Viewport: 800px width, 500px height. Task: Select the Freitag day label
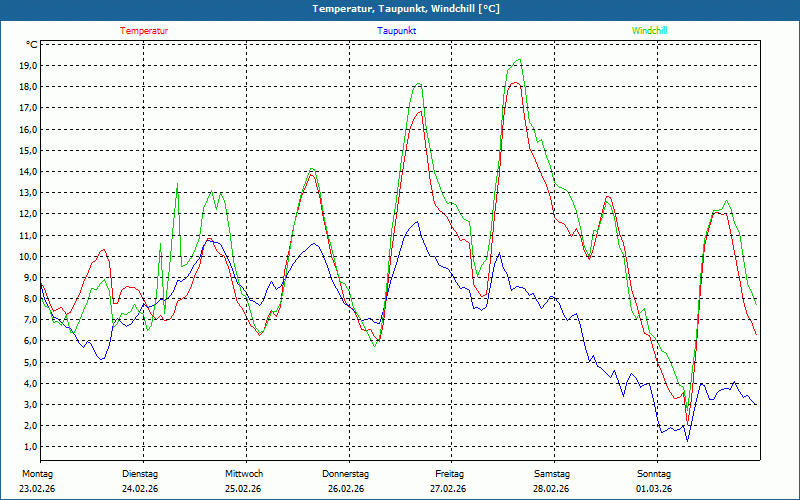tap(449, 473)
